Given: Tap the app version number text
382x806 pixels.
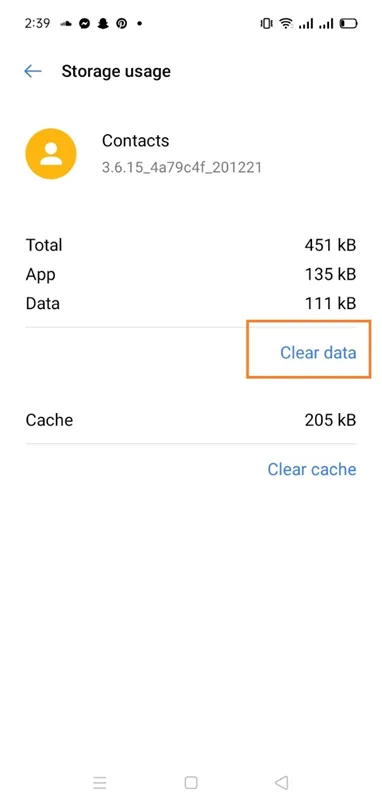Looking at the screenshot, I should 181,168.
